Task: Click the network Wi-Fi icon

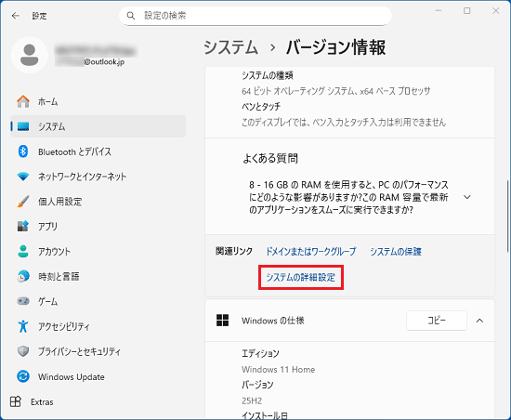Action: 23,177
